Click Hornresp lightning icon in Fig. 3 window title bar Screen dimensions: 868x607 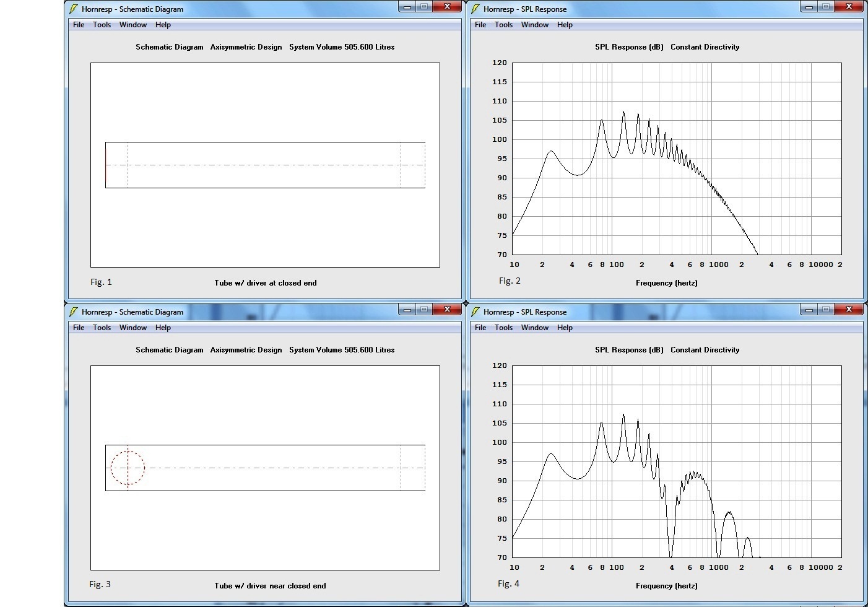74,312
